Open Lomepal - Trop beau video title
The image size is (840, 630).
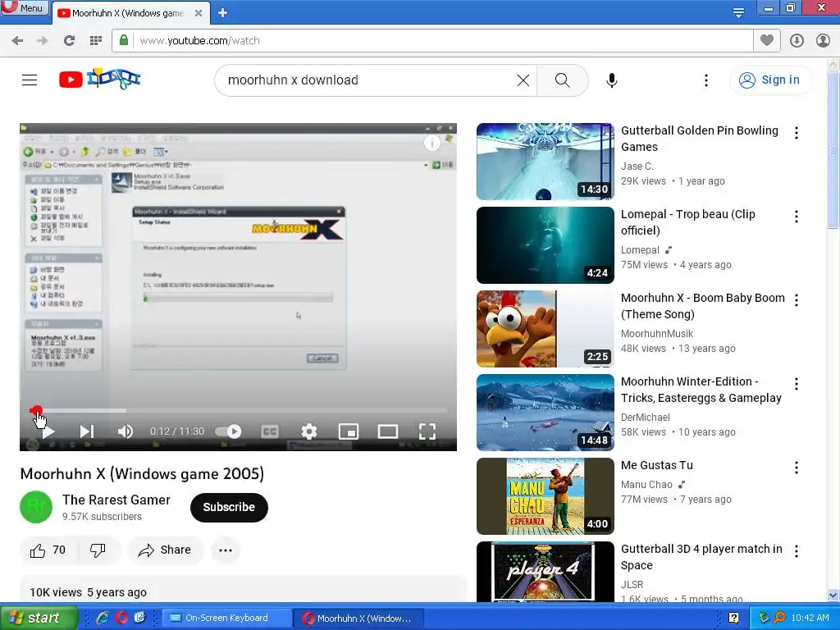pyautogui.click(x=688, y=222)
